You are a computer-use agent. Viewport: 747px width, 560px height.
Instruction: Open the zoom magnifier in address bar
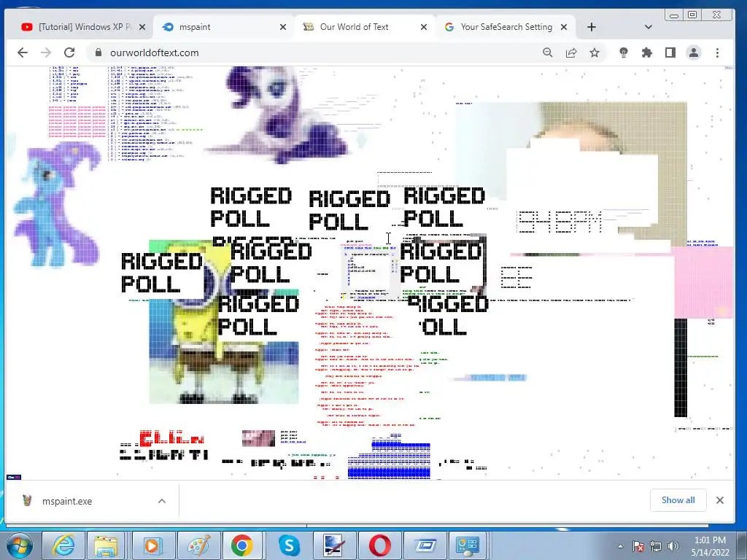coord(548,52)
